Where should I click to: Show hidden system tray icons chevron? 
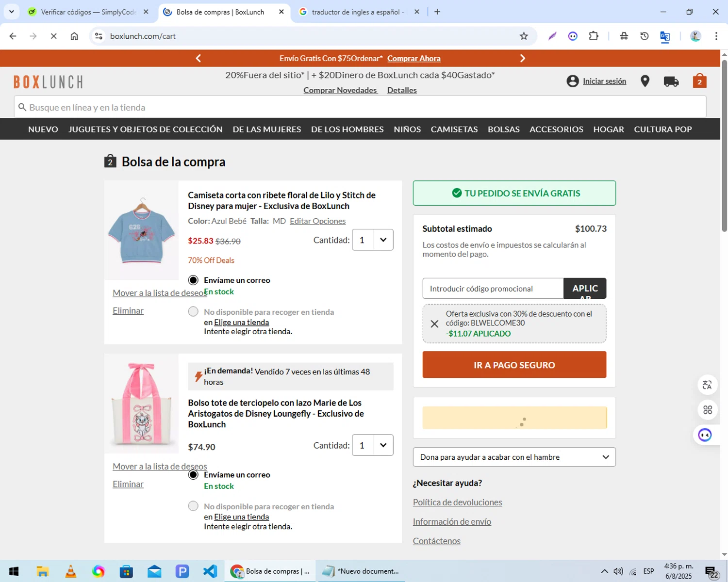point(604,571)
